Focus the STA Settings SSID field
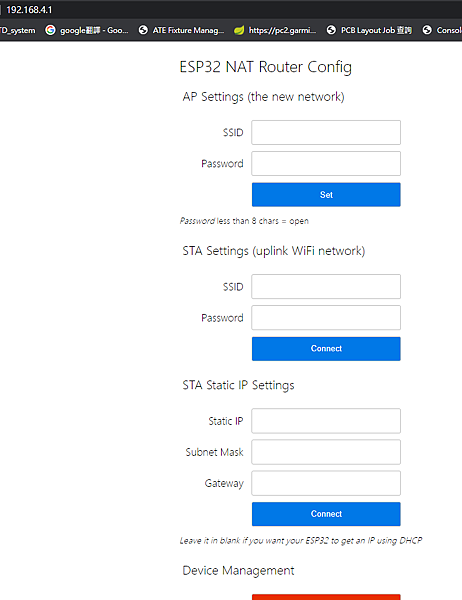 [326, 286]
